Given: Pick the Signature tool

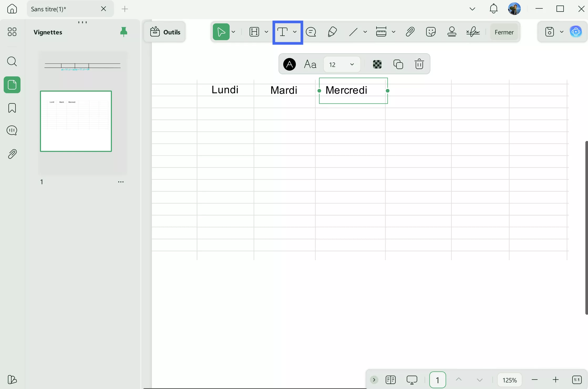Looking at the screenshot, I should pyautogui.click(x=473, y=32).
